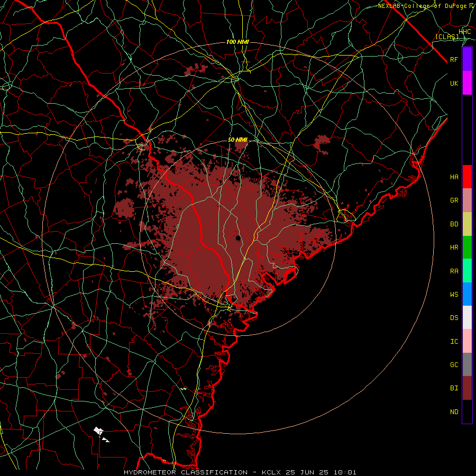Click the [CLAS] units label
The height and width of the screenshot is (476, 476).
447,37
